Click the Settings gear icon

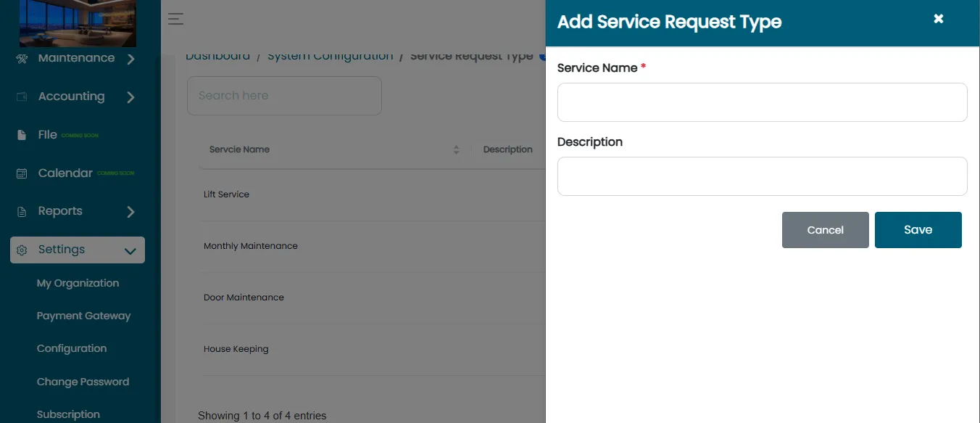[22, 250]
